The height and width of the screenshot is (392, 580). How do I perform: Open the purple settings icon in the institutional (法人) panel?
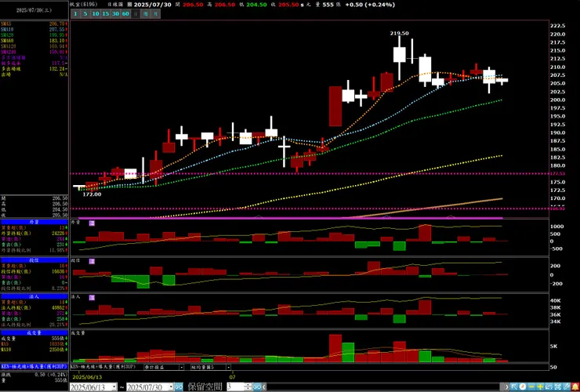point(92,298)
